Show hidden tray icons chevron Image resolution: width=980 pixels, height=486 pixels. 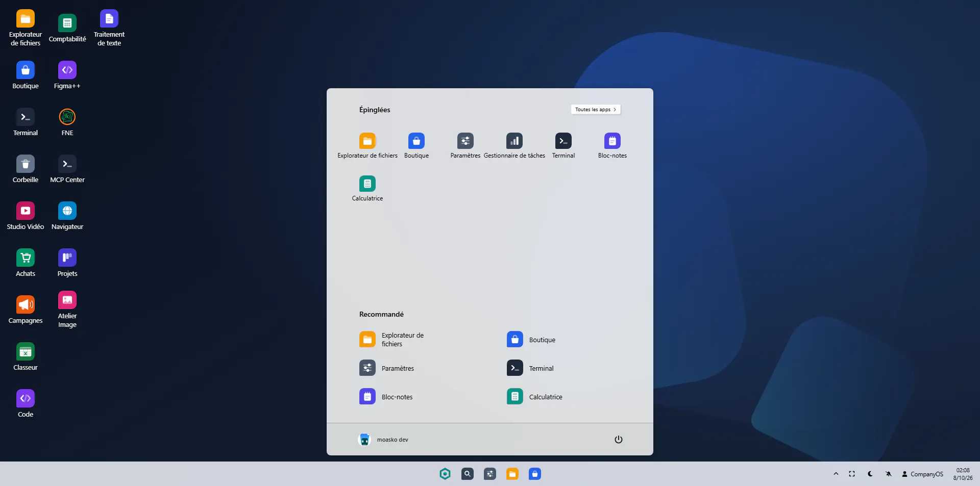[836, 474]
